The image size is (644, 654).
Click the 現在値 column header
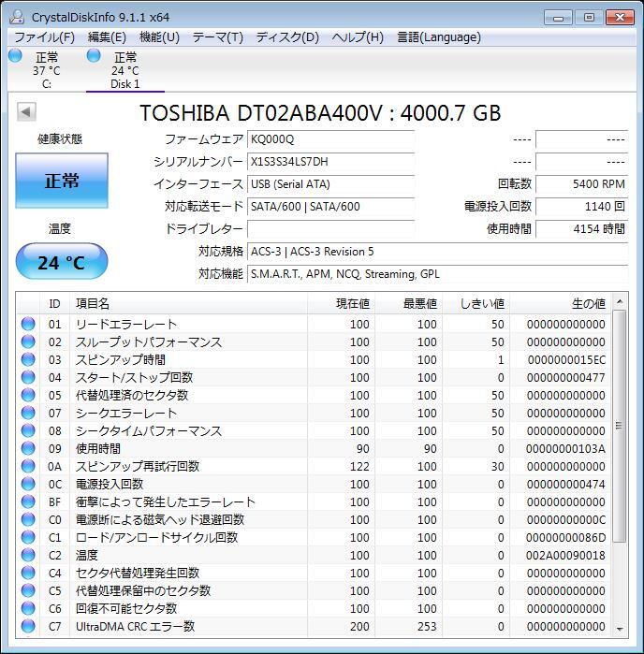tap(342, 304)
